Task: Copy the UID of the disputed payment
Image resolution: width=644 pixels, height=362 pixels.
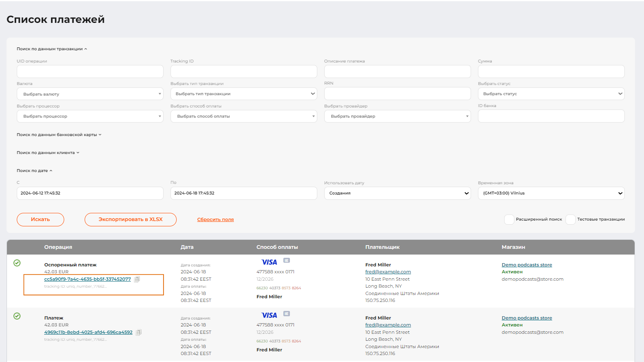Action: tap(137, 279)
